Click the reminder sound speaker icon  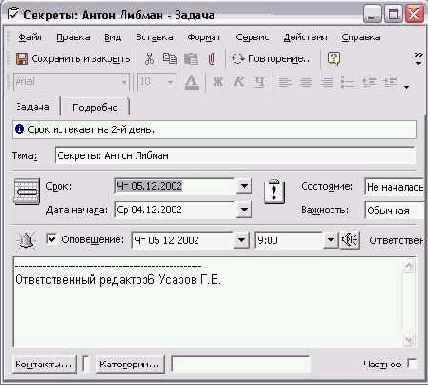click(349, 240)
